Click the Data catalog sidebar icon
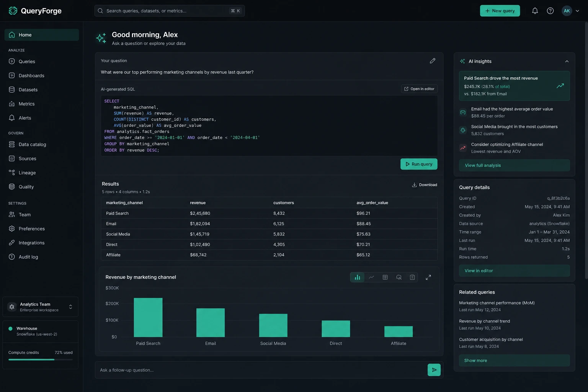 point(12,144)
